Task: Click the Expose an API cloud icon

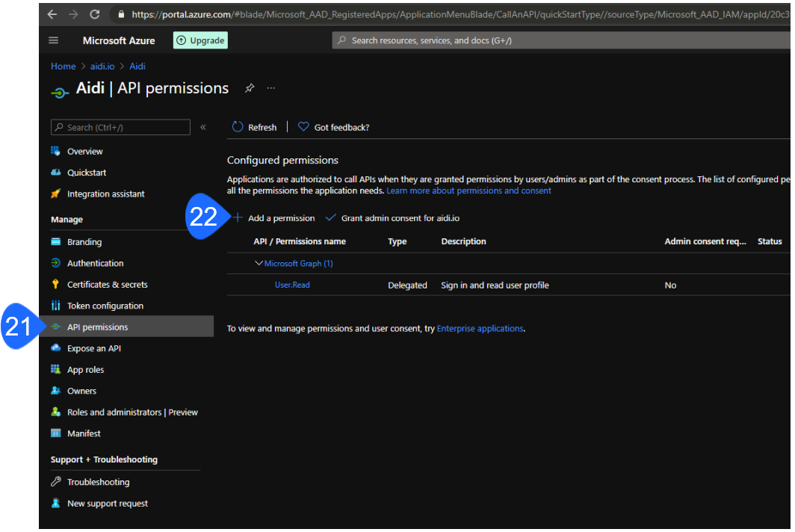Action: point(56,348)
